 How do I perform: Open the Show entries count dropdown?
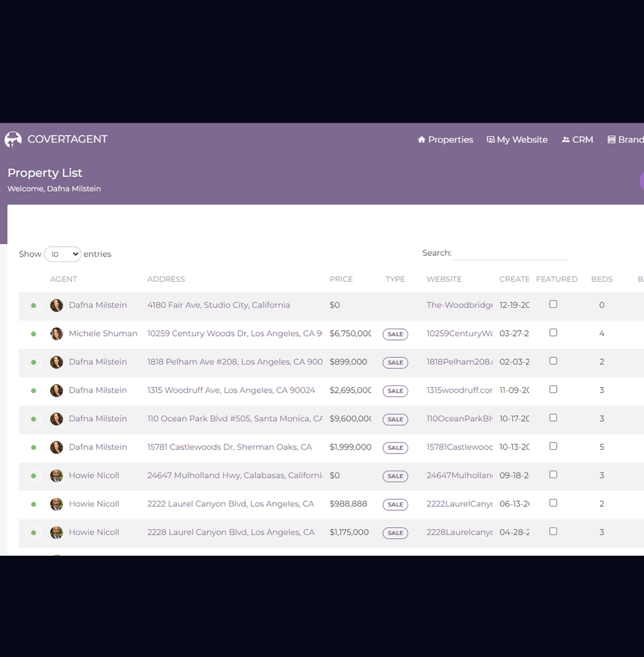(62, 254)
